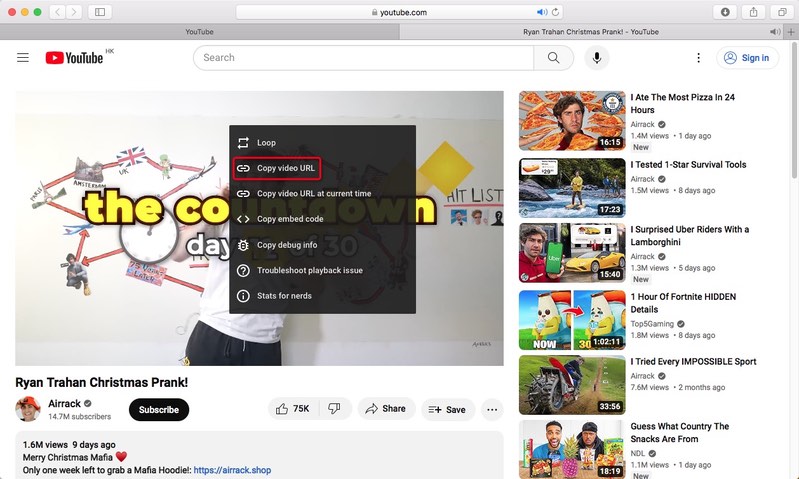Like the video with thumbs up 75K
799x479 pixels.
[293, 409]
